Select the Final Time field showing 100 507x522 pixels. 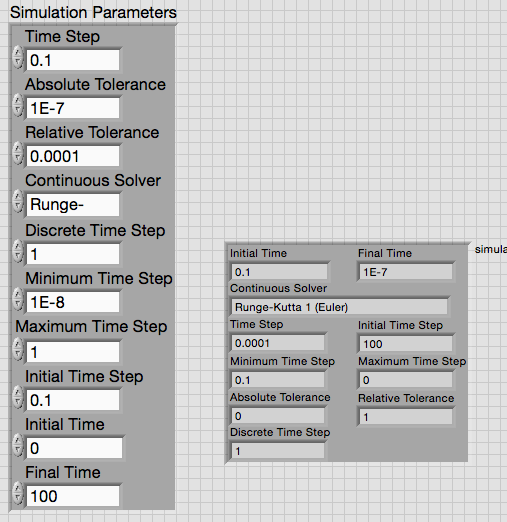click(73, 496)
